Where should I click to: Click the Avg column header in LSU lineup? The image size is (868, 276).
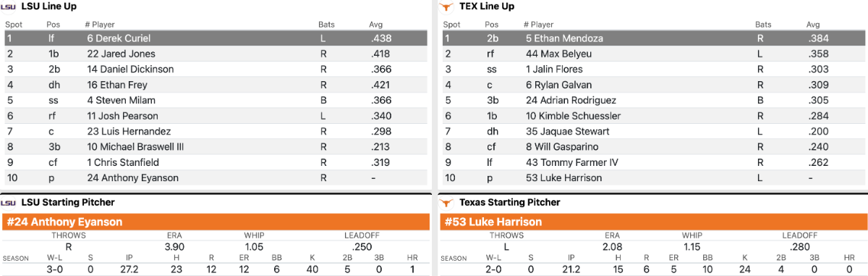pos(376,25)
